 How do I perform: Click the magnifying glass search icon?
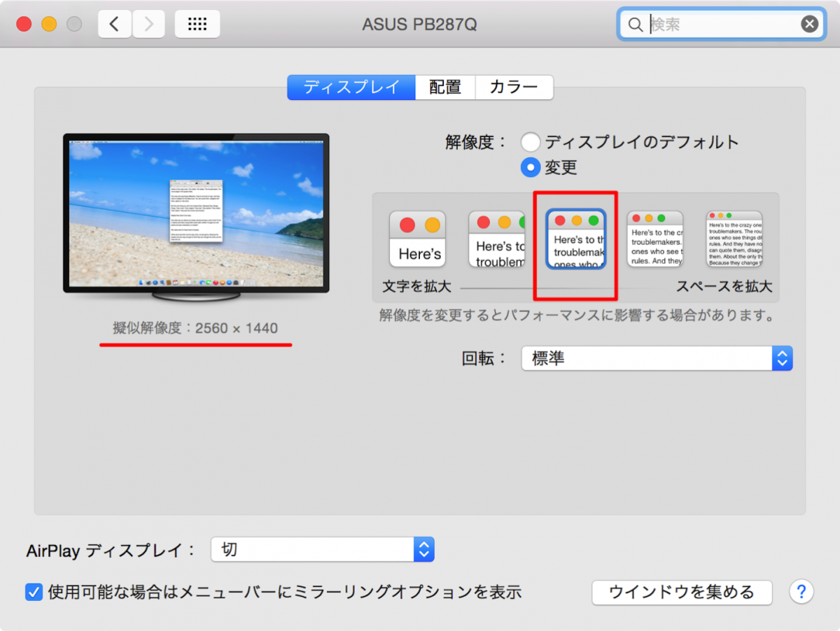tap(635, 24)
